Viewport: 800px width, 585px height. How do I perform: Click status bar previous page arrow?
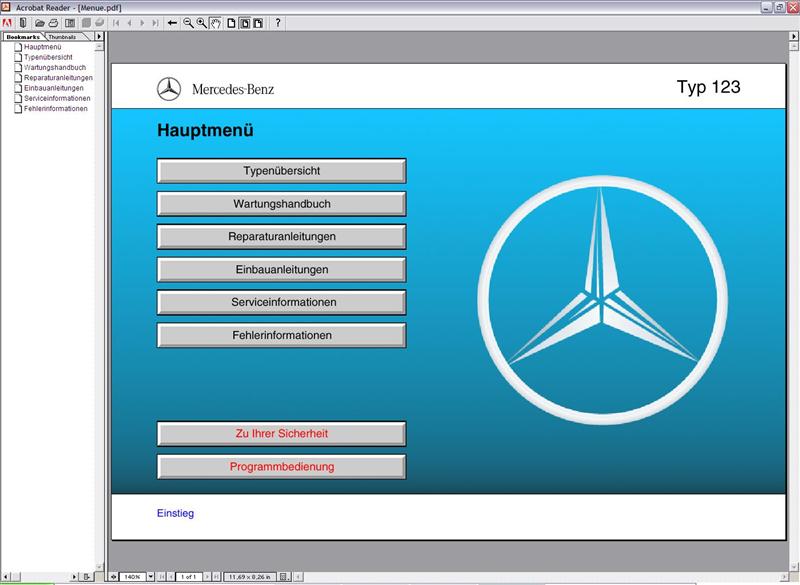[x=171, y=576]
